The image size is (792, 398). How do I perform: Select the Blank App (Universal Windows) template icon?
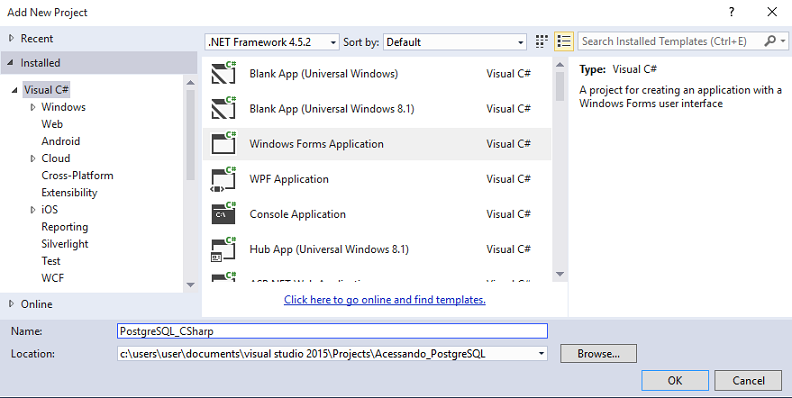[x=224, y=73]
